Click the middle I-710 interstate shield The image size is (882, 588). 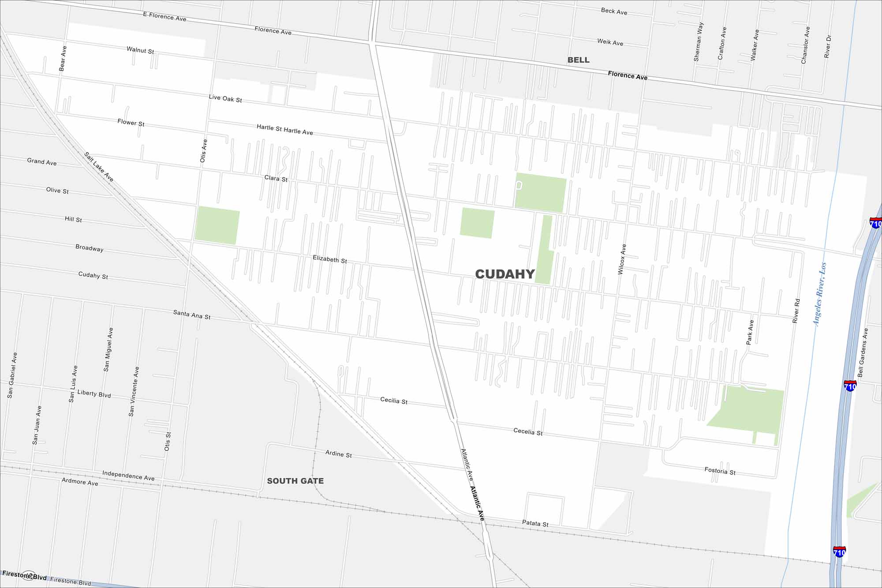click(850, 386)
